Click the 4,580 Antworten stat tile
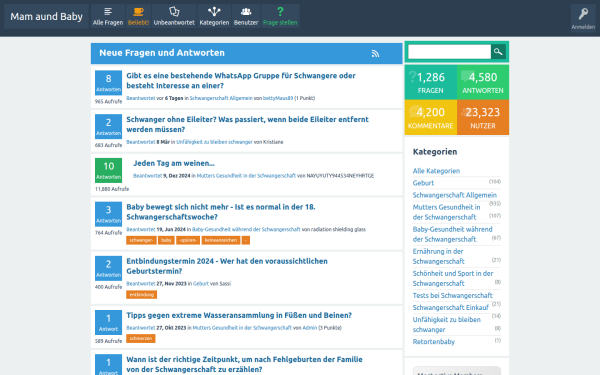Screen dimensions: 600x375 click(x=483, y=82)
